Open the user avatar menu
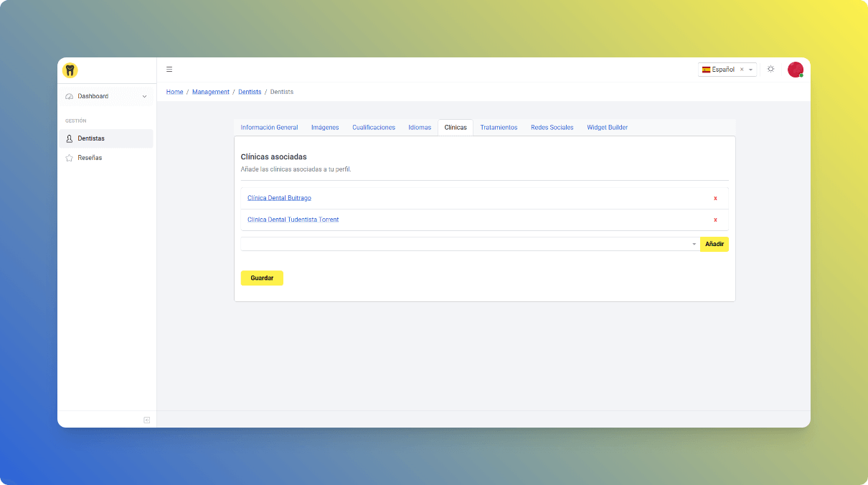The image size is (868, 485). (795, 70)
